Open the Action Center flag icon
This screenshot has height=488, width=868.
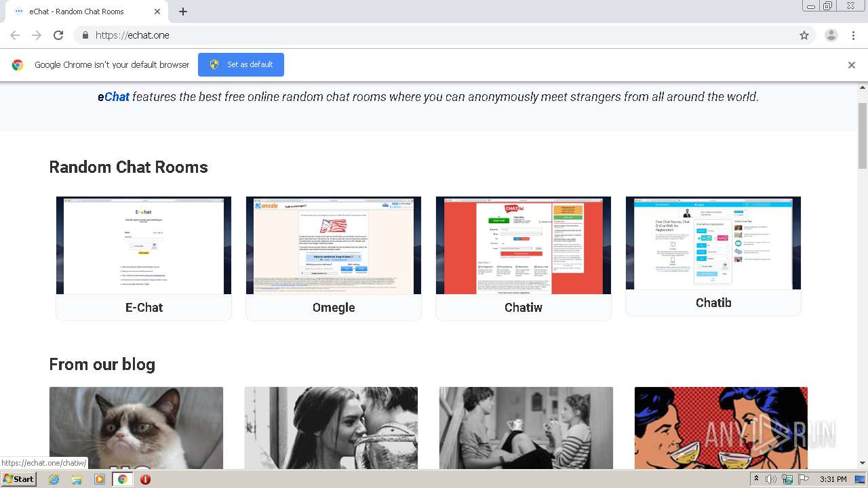(x=804, y=479)
